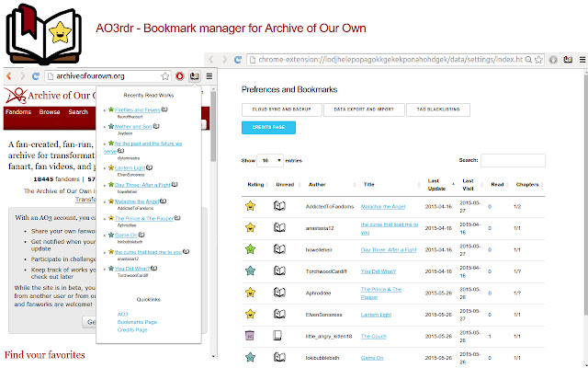
Task: Click the zoom magnifier icon in settings address bar
Action: click(x=528, y=59)
